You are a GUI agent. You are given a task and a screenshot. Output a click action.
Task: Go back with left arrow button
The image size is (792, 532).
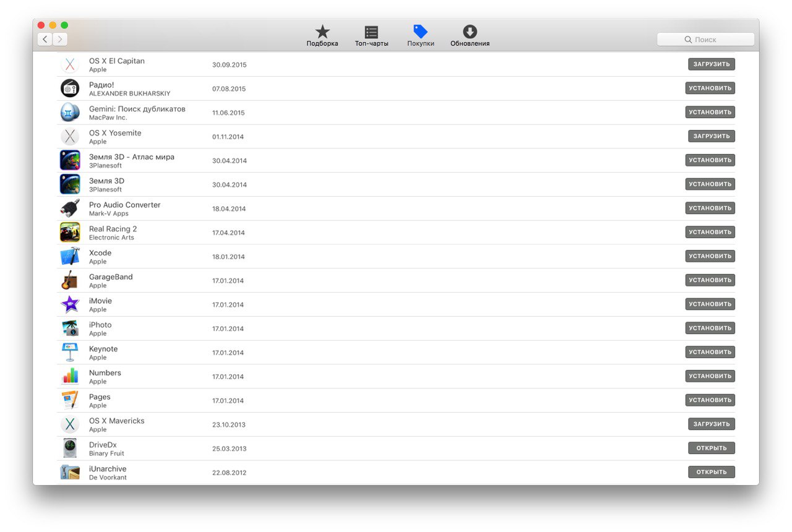[45, 39]
